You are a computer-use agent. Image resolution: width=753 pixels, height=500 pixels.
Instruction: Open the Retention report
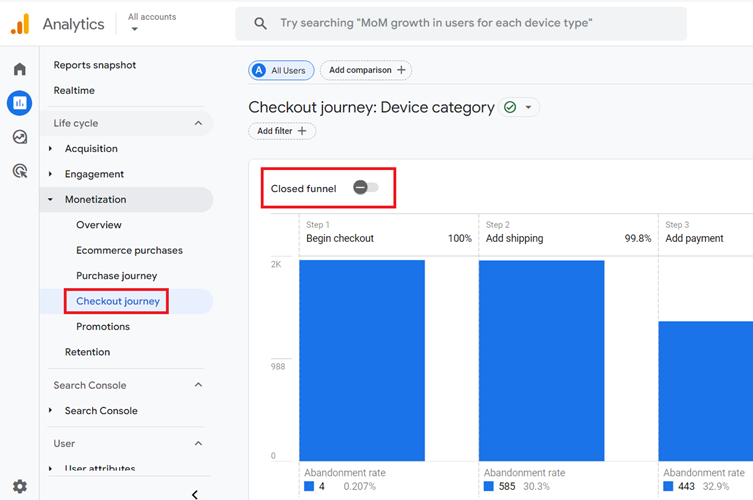pos(87,352)
